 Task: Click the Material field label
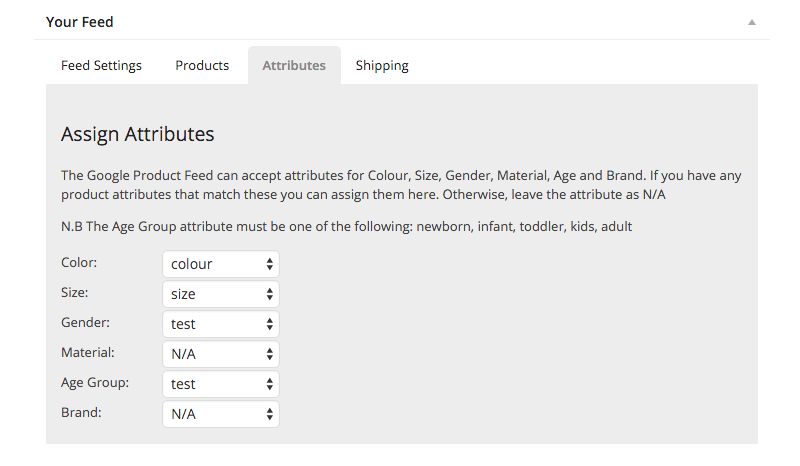(x=88, y=353)
